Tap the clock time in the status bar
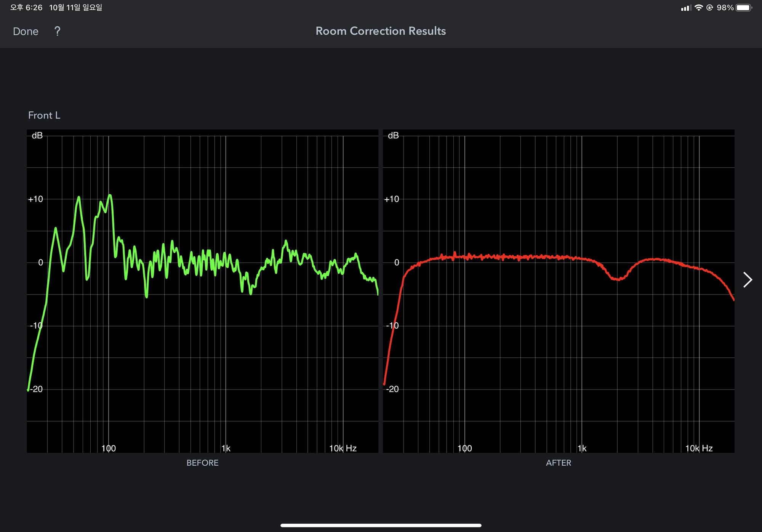762x532 pixels. coord(26,8)
